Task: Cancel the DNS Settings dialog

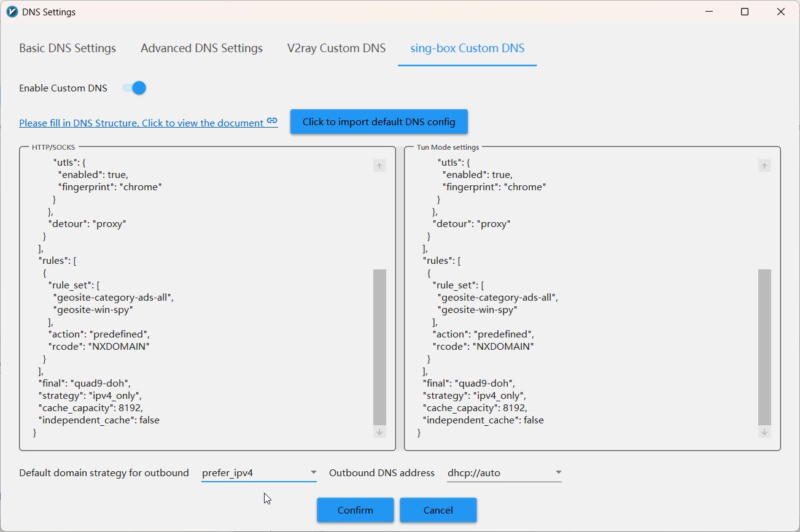Action: (x=438, y=510)
